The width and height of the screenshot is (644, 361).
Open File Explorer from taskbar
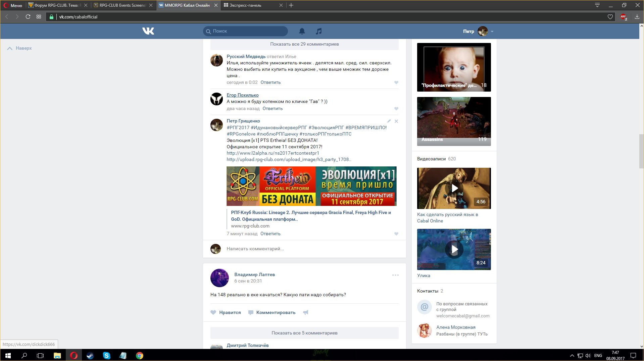pyautogui.click(x=57, y=355)
